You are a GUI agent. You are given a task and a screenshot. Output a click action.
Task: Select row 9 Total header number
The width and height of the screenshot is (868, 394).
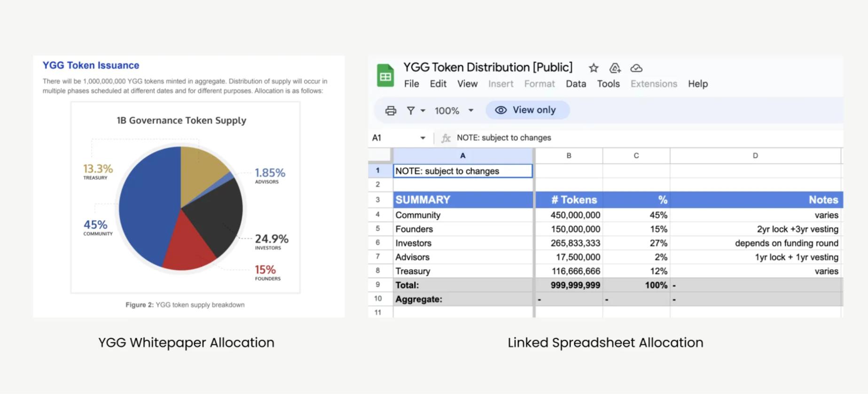378,285
